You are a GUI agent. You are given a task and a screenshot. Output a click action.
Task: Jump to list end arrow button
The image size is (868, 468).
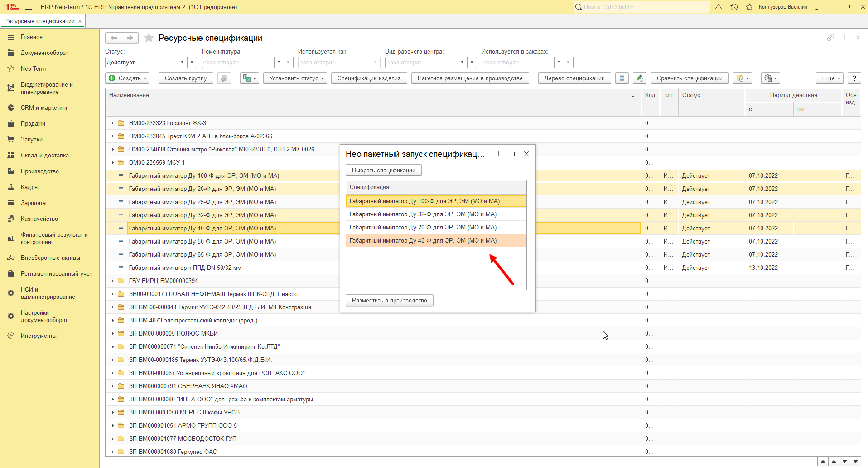point(856,462)
